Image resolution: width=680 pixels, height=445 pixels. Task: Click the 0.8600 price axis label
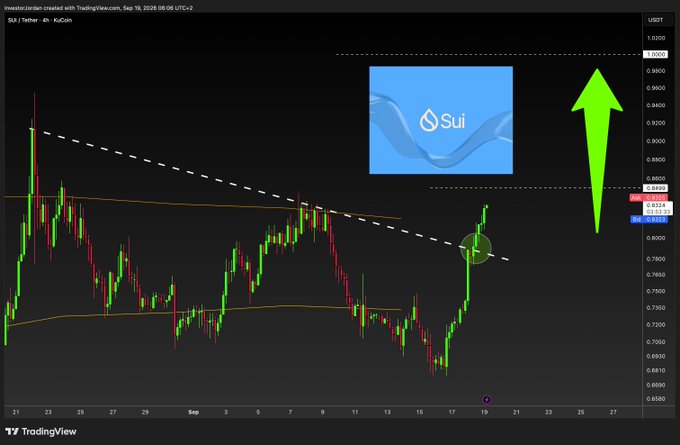click(656, 178)
